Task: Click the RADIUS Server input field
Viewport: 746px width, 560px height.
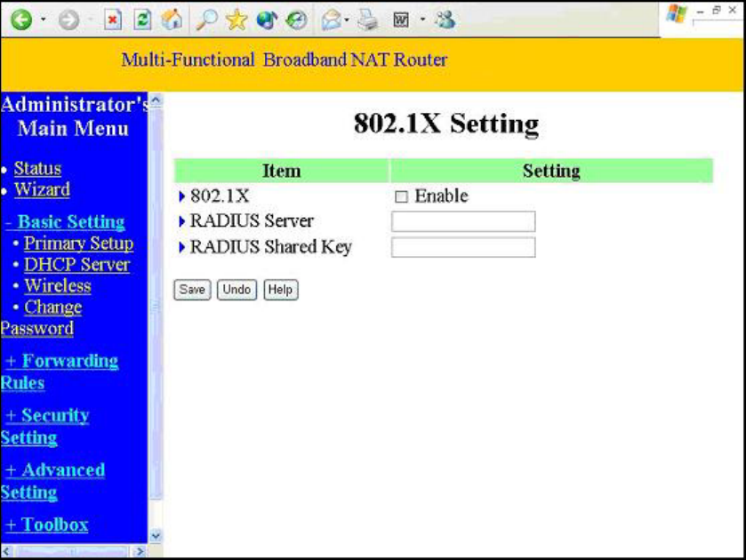Action: pos(463,221)
